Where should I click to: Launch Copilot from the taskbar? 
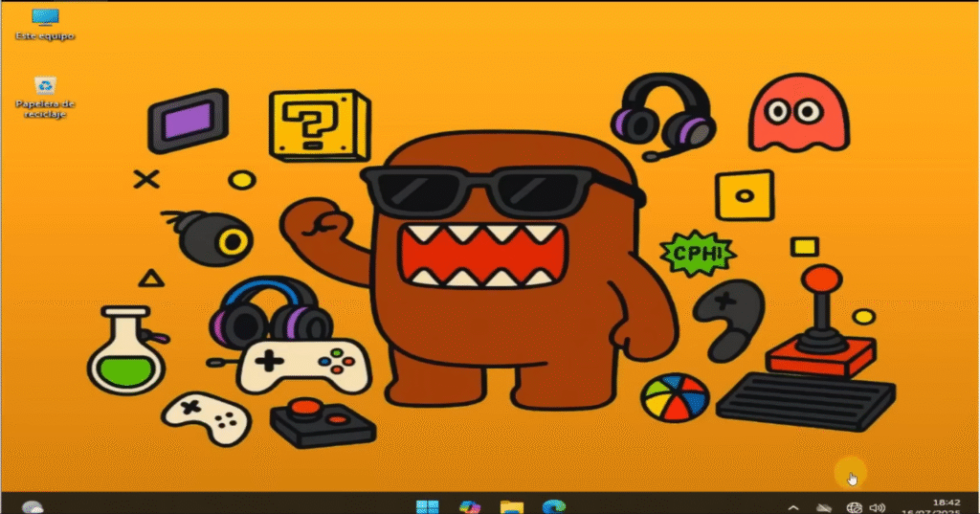(470, 506)
